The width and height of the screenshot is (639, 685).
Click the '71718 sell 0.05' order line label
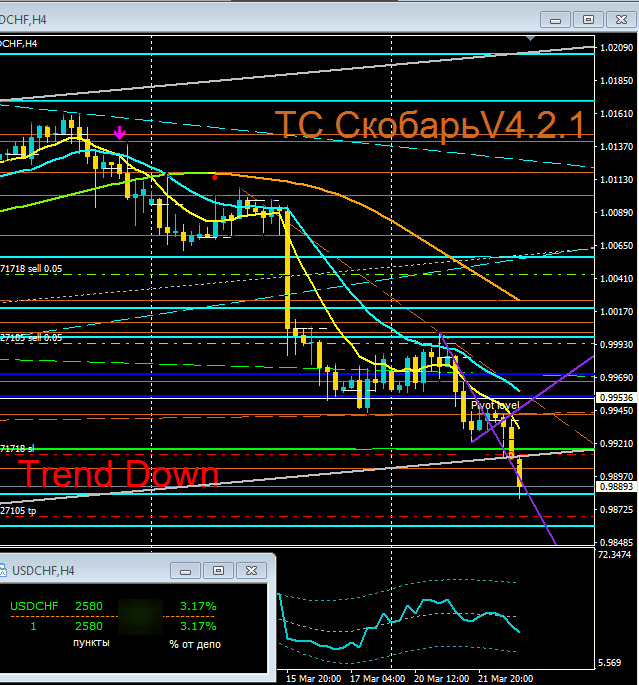point(31,269)
